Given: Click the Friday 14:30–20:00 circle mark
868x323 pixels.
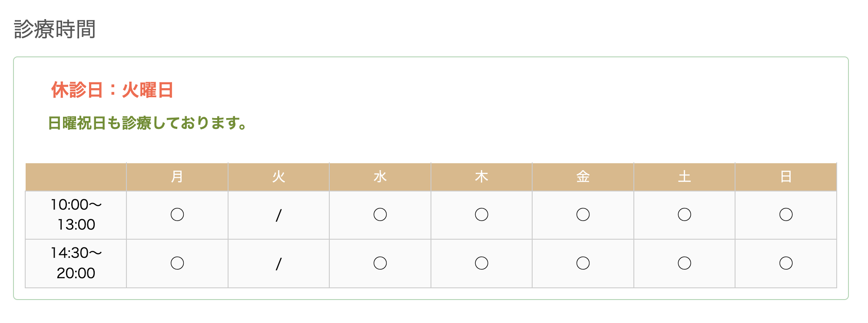Looking at the screenshot, I should (583, 263).
